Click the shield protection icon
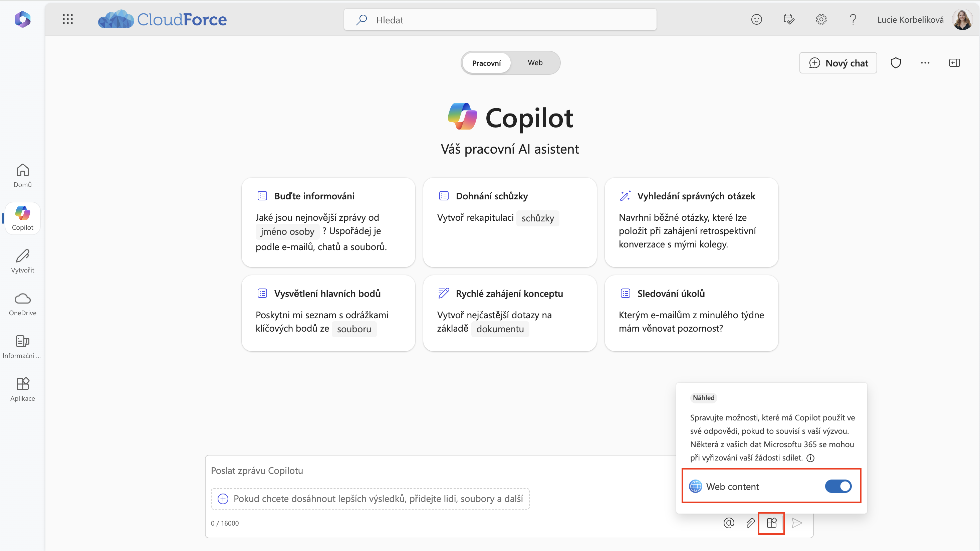980x551 pixels. coord(896,63)
